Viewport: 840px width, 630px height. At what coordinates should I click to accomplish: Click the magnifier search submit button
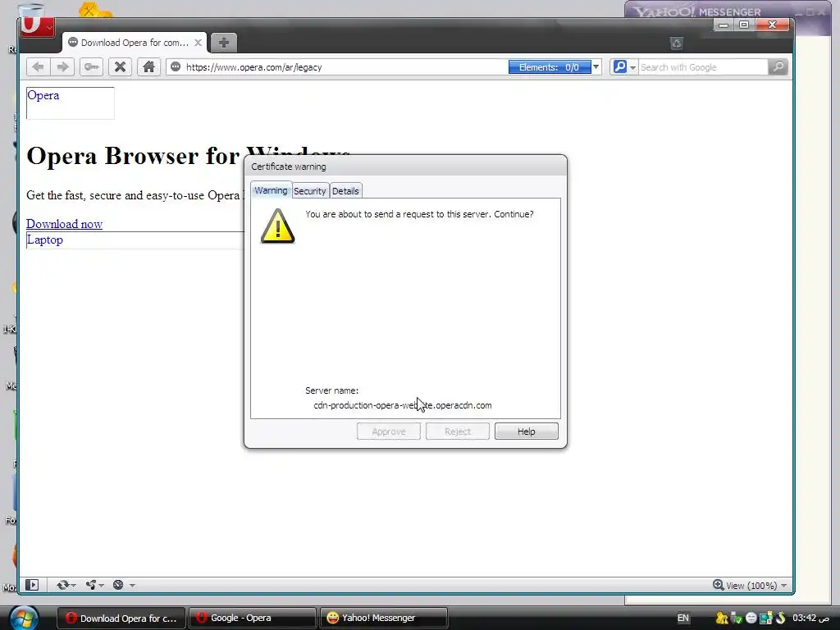click(x=778, y=67)
